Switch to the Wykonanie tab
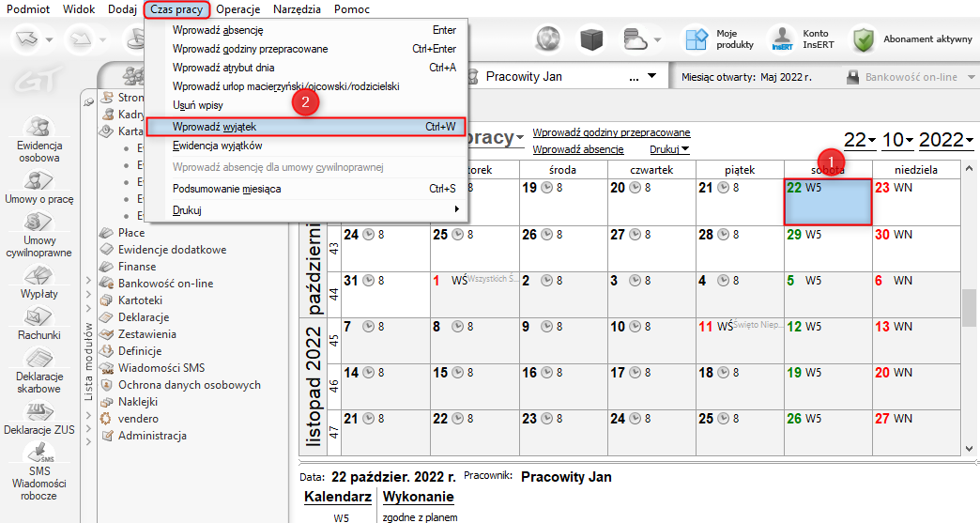This screenshot has width=980, height=523. pos(418,497)
